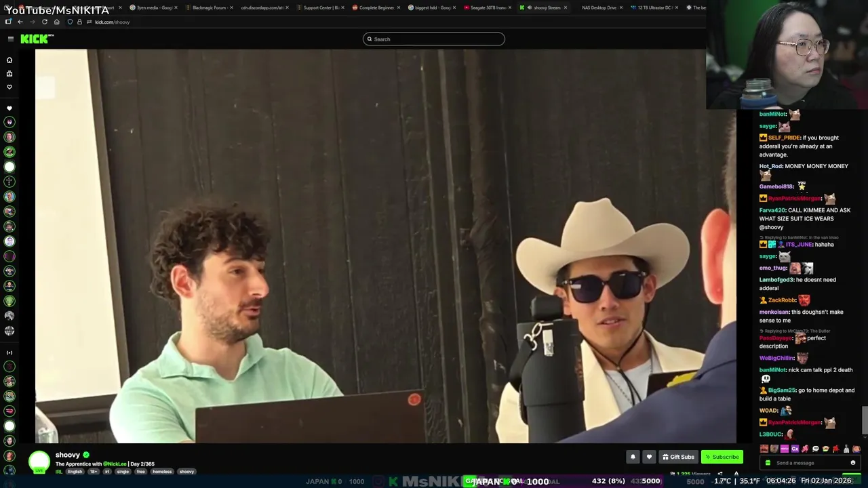Switch to the Complete Beginner tab
The image size is (868, 488).
point(376,7)
